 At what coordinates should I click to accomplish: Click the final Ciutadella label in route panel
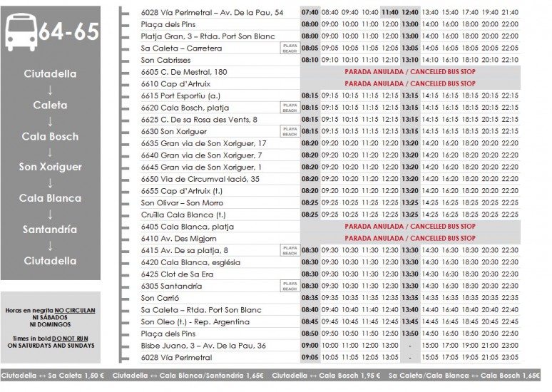click(50, 261)
